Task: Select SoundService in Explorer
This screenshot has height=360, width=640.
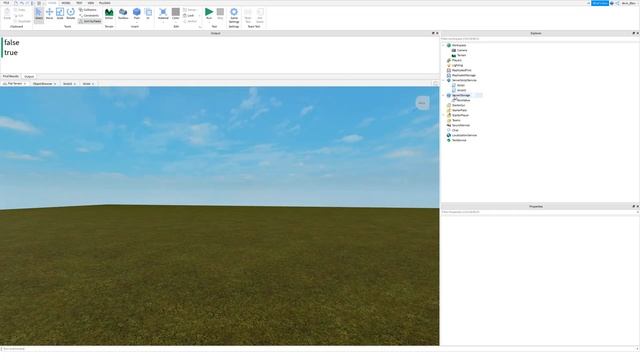Action: click(x=461, y=125)
